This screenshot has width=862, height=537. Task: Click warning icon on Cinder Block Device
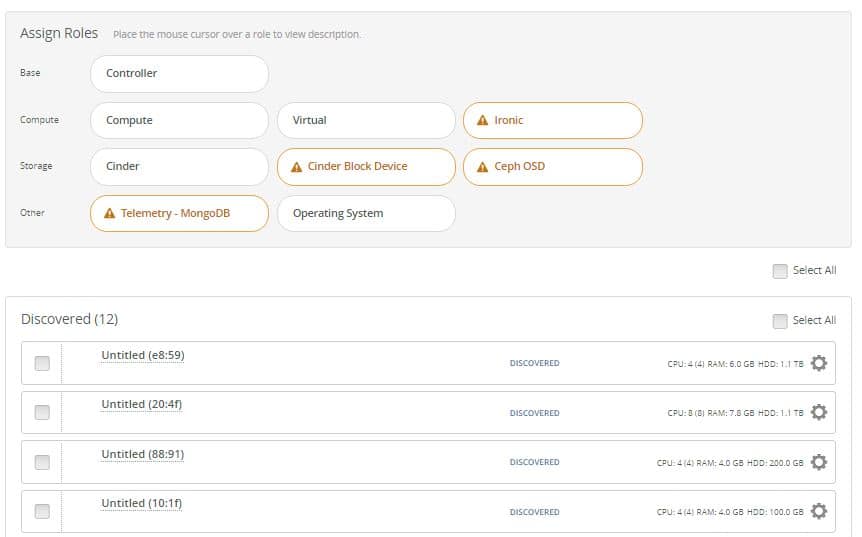point(296,167)
